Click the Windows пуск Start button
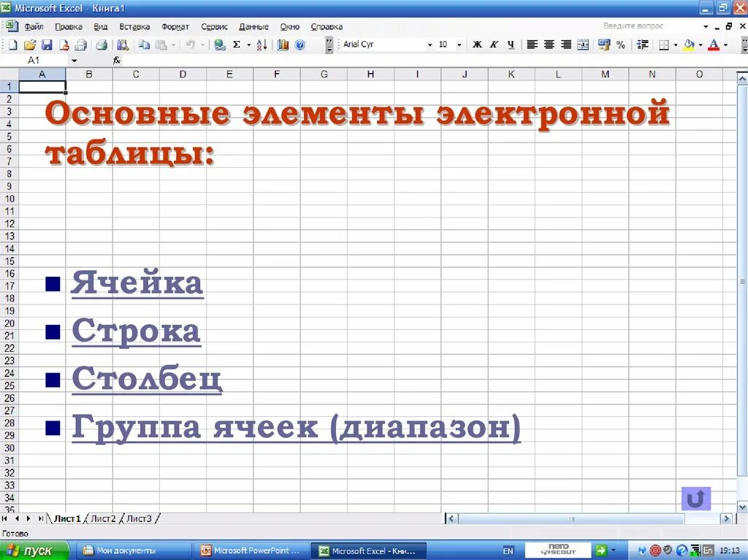The width and height of the screenshot is (748, 560). click(34, 551)
